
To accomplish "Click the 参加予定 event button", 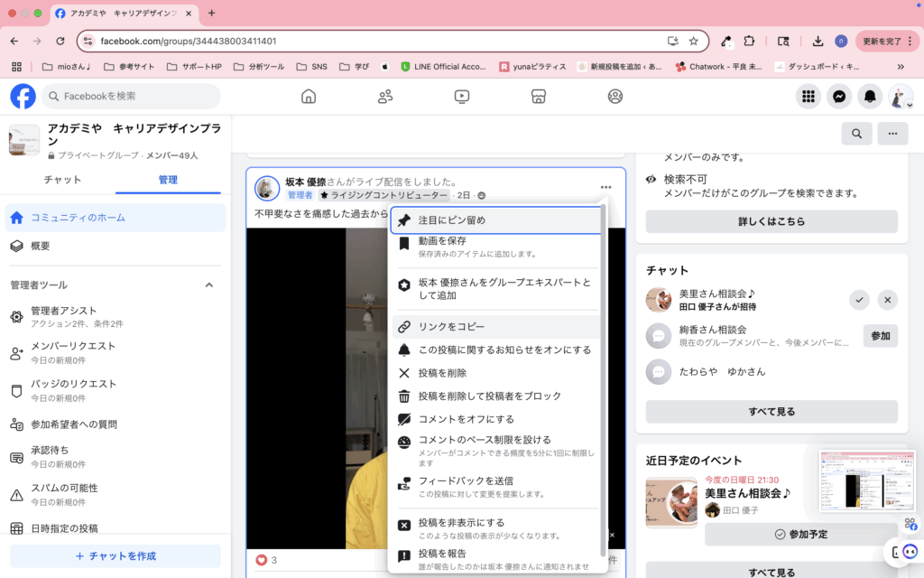I will (x=801, y=534).
